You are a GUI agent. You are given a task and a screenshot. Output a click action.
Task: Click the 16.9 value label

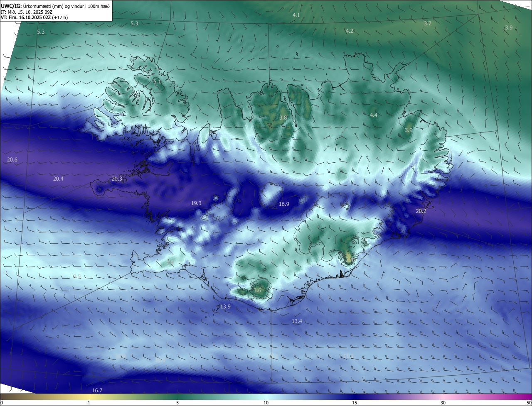(284, 204)
